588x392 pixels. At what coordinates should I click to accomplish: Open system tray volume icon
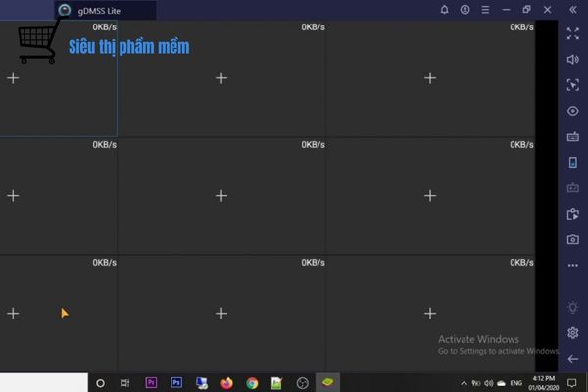click(489, 383)
